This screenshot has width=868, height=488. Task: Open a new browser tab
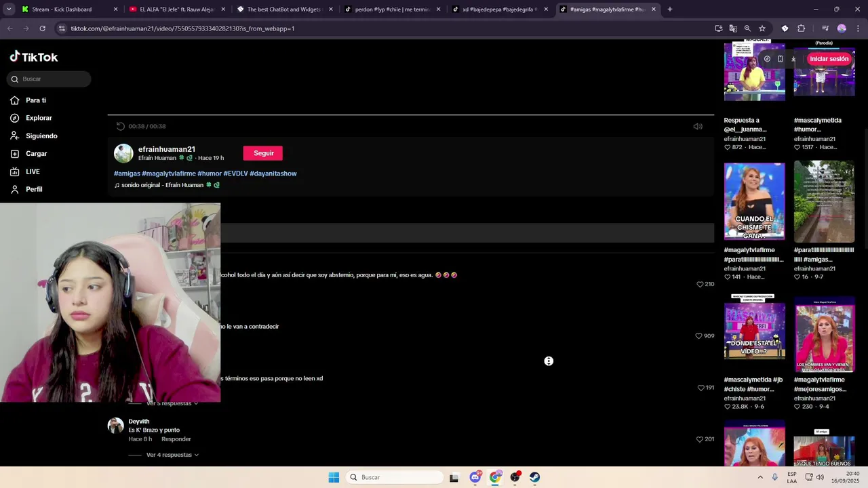(669, 9)
